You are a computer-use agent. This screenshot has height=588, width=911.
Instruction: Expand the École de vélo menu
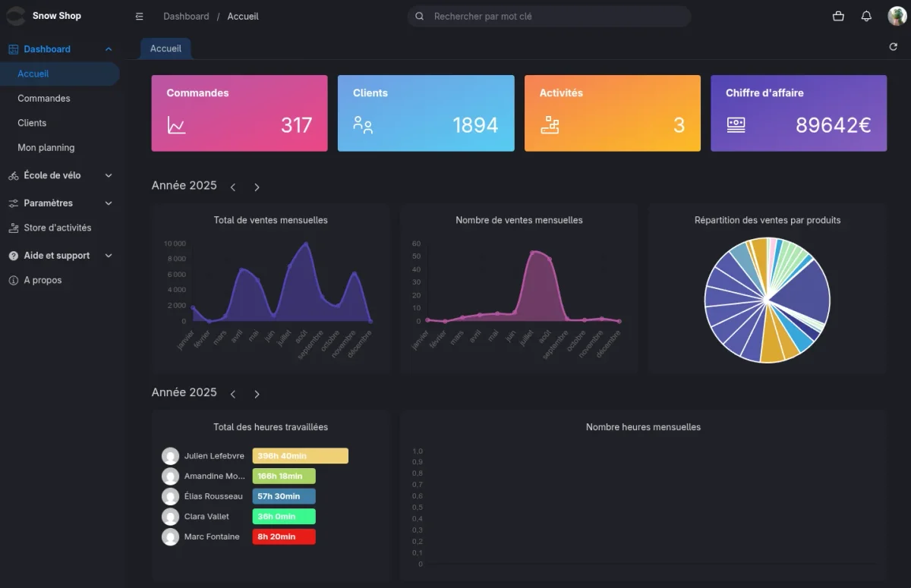pos(108,175)
